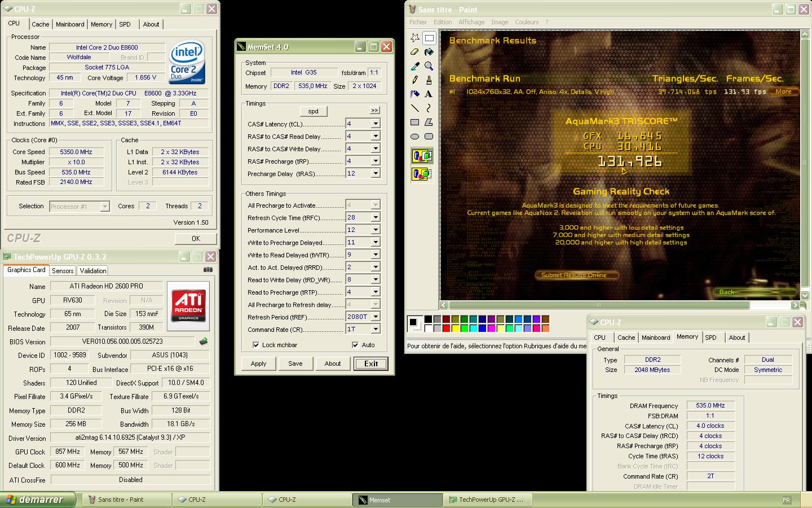Screen dimensions: 812x508
Task: Click the >> expand button in MemSet timings
Action: pyautogui.click(x=375, y=110)
